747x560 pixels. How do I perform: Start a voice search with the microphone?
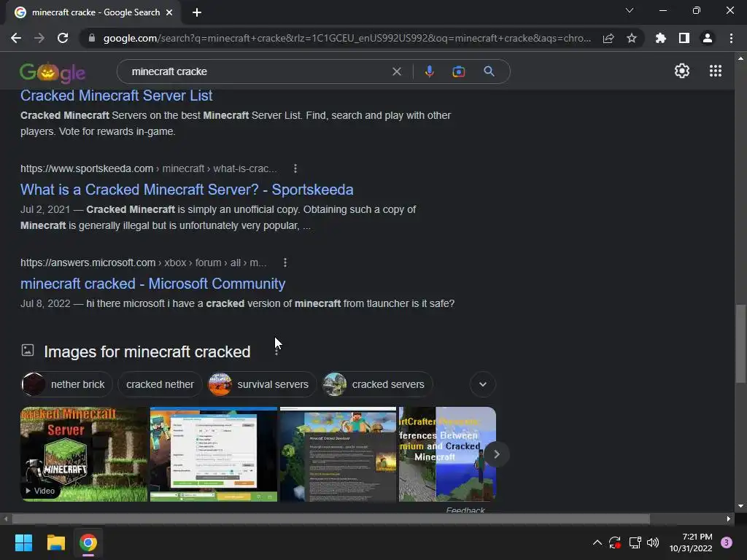pos(429,72)
